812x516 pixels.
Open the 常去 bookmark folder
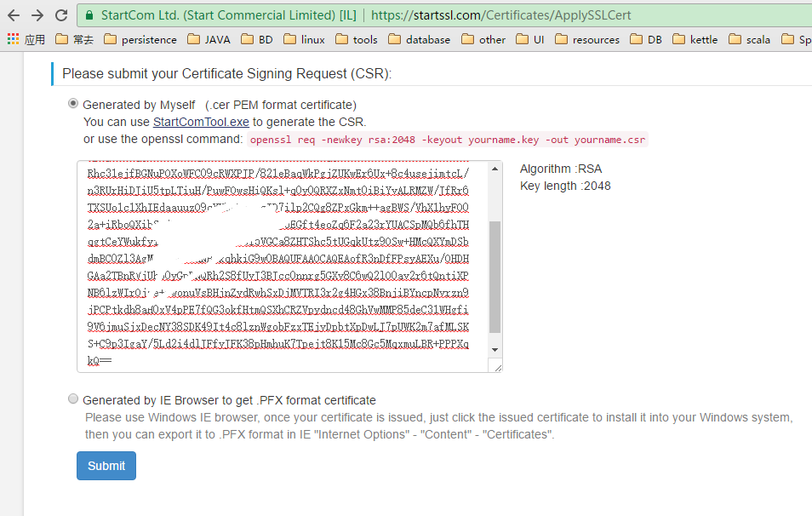click(x=75, y=39)
